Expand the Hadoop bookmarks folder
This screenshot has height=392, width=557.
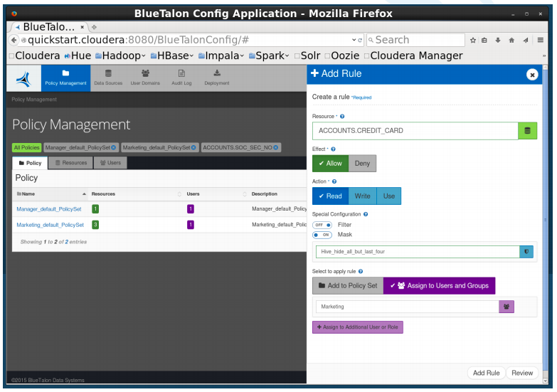pyautogui.click(x=120, y=55)
